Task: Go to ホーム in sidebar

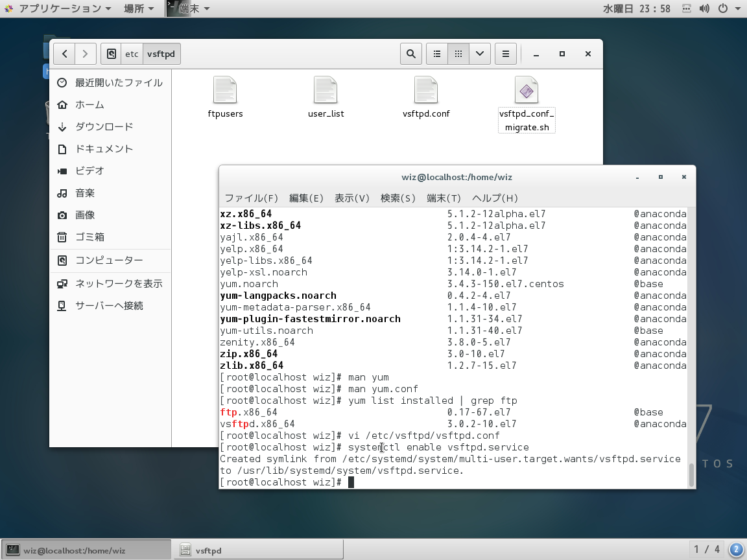Action: click(x=110, y=105)
